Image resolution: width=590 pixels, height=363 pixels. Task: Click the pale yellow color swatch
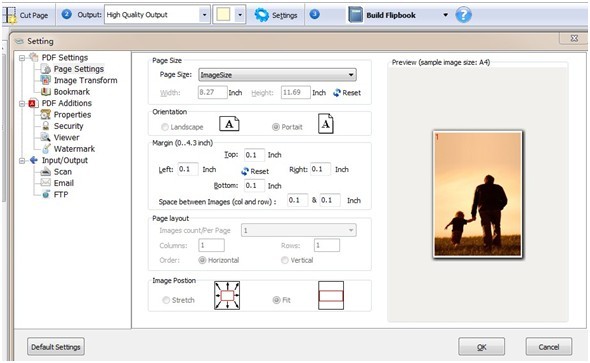tap(223, 15)
